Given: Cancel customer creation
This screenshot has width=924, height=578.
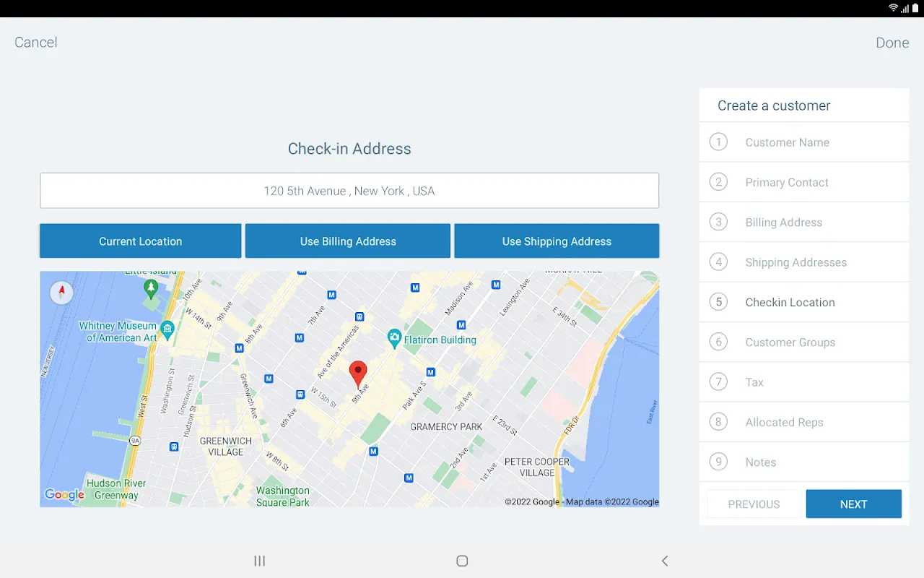Looking at the screenshot, I should (36, 43).
